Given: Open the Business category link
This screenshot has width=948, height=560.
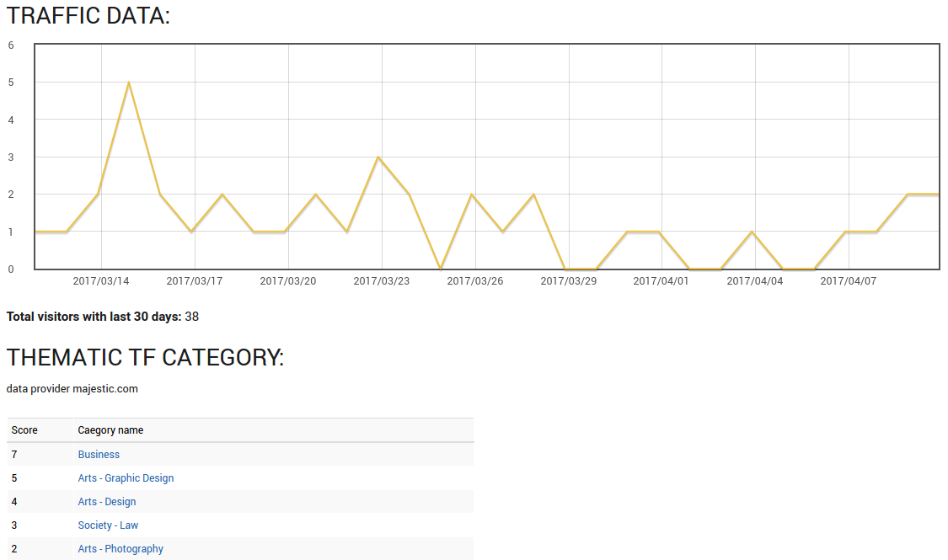Looking at the screenshot, I should click(99, 455).
